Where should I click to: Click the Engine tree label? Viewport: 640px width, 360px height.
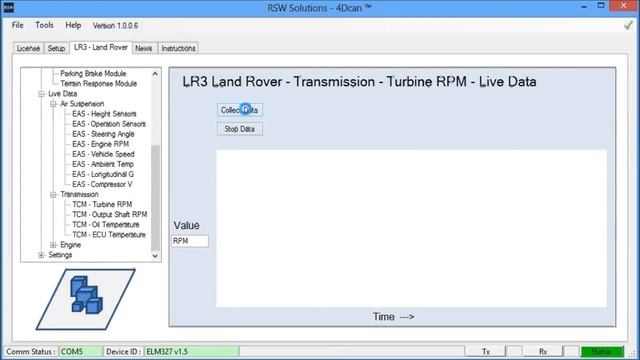click(x=70, y=245)
